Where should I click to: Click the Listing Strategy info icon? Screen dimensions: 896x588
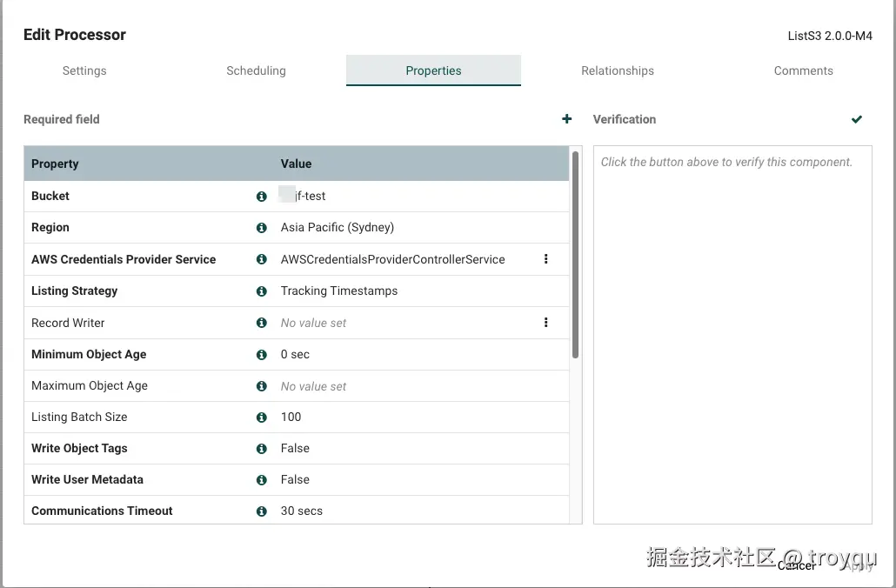pos(261,291)
